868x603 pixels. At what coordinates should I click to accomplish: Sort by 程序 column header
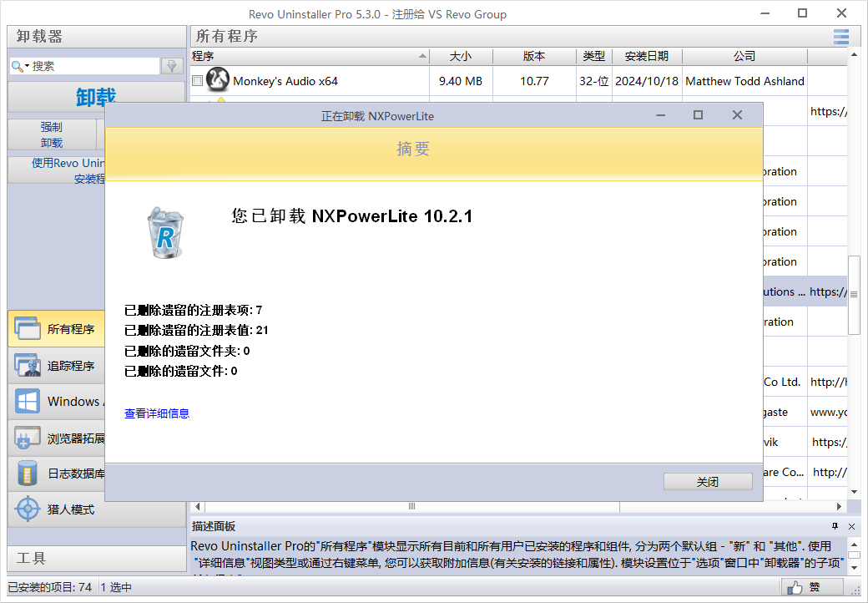[310, 56]
